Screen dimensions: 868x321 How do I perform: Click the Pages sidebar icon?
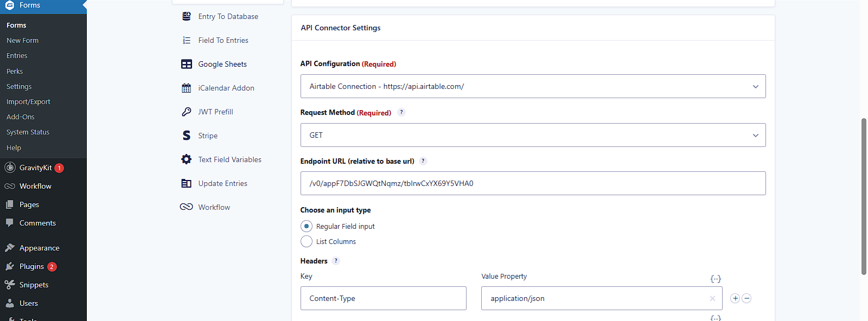pyautogui.click(x=10, y=204)
